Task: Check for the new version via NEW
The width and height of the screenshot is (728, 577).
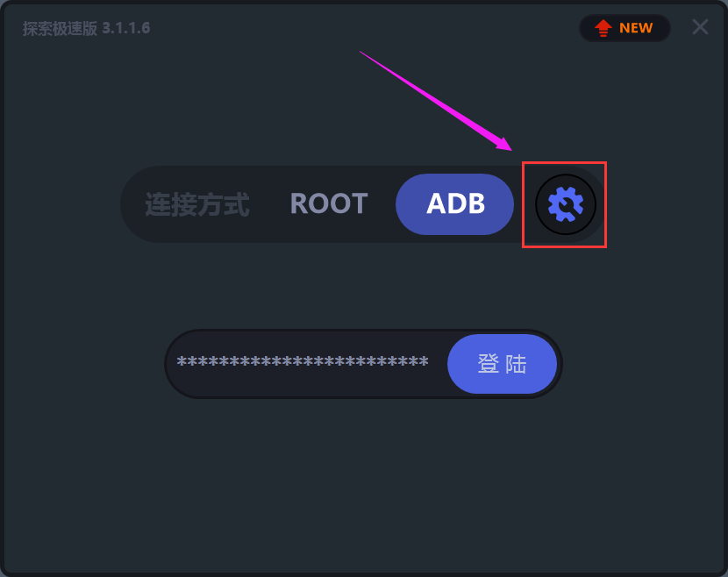Action: [625, 28]
